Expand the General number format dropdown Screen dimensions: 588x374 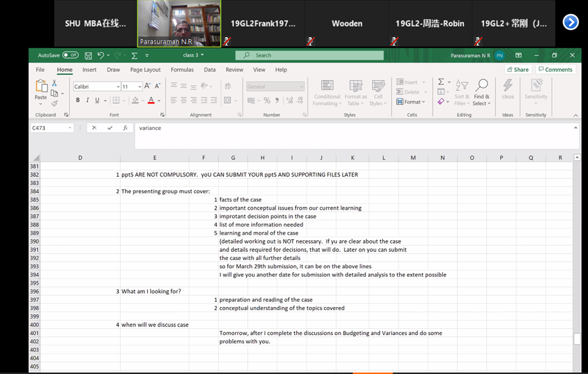click(301, 87)
